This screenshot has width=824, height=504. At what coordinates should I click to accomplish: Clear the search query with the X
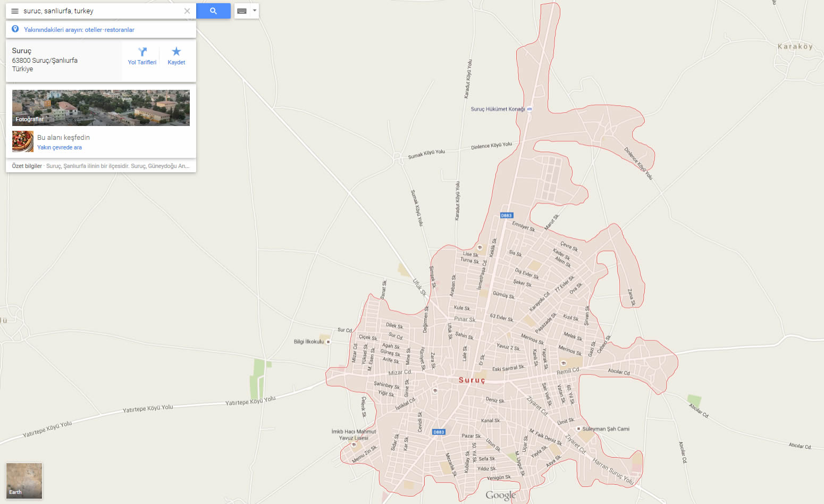pyautogui.click(x=187, y=11)
